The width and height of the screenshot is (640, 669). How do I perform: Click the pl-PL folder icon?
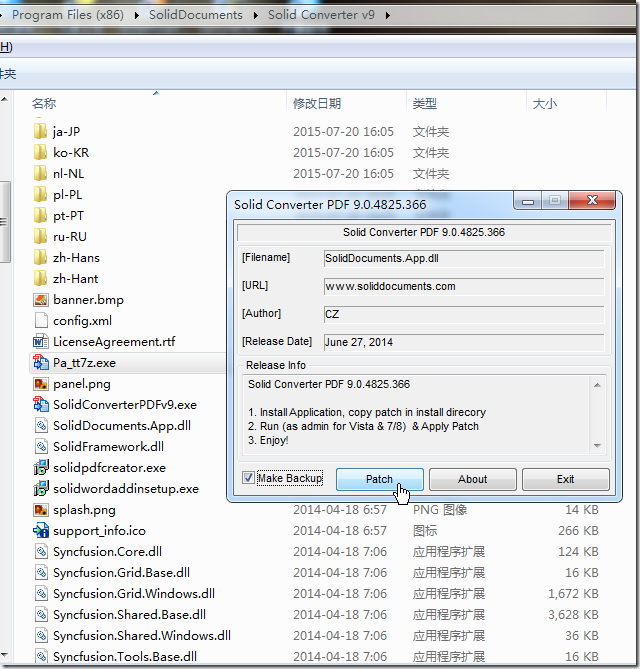pyautogui.click(x=40, y=195)
